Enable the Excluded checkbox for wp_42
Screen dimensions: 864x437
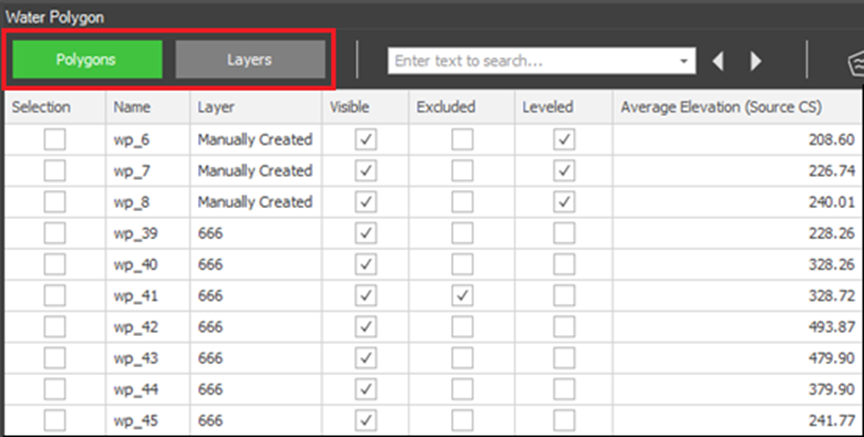pyautogui.click(x=462, y=327)
